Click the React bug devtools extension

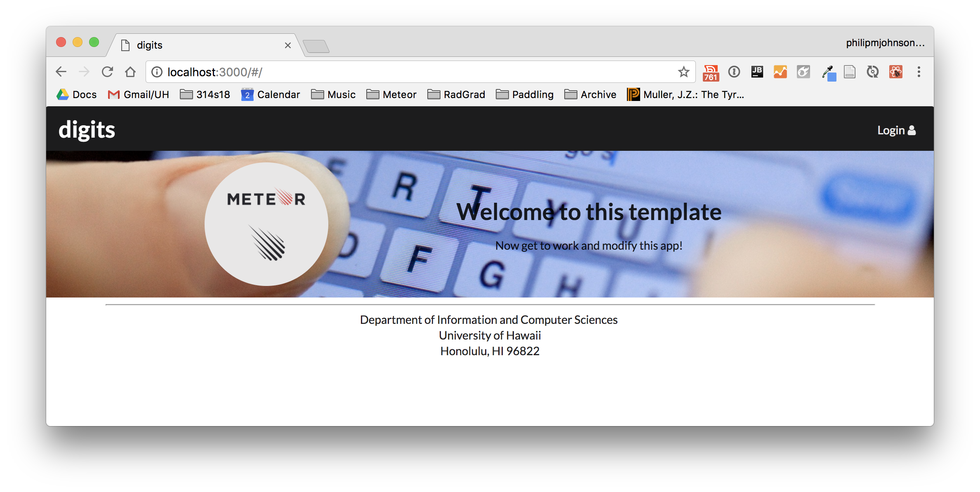pyautogui.click(x=895, y=72)
